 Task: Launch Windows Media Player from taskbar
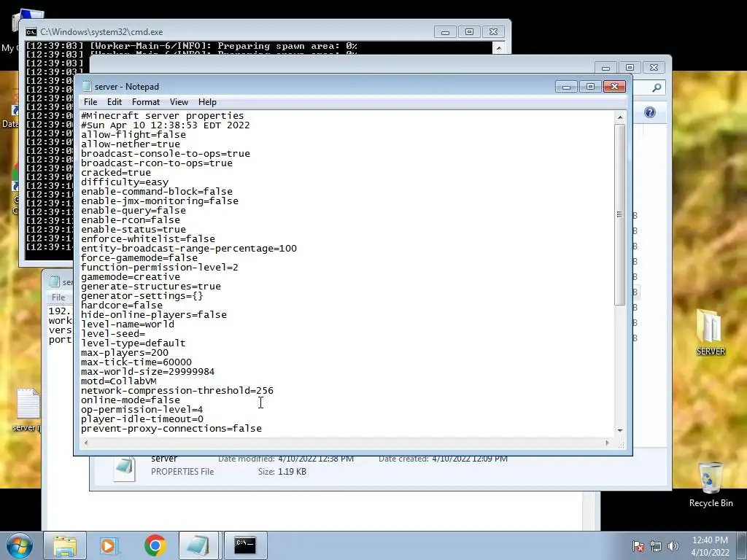click(109, 545)
